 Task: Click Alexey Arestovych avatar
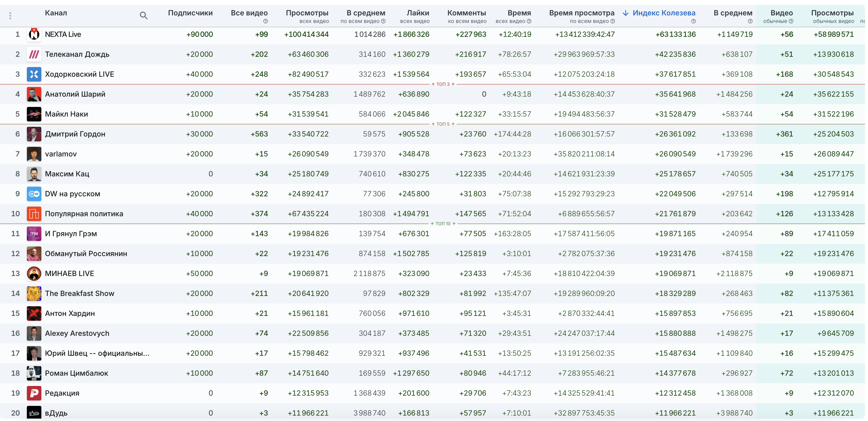click(x=34, y=333)
